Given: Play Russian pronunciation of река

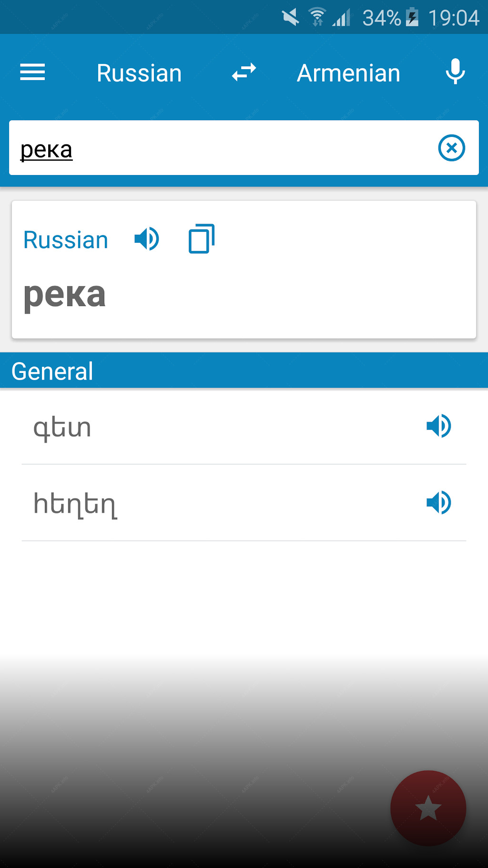Looking at the screenshot, I should pyautogui.click(x=147, y=239).
